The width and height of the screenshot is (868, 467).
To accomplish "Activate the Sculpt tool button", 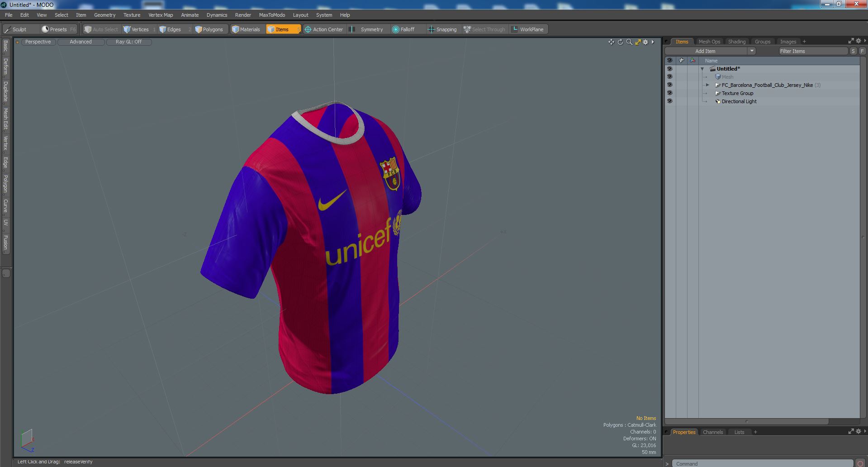I will click(x=20, y=29).
